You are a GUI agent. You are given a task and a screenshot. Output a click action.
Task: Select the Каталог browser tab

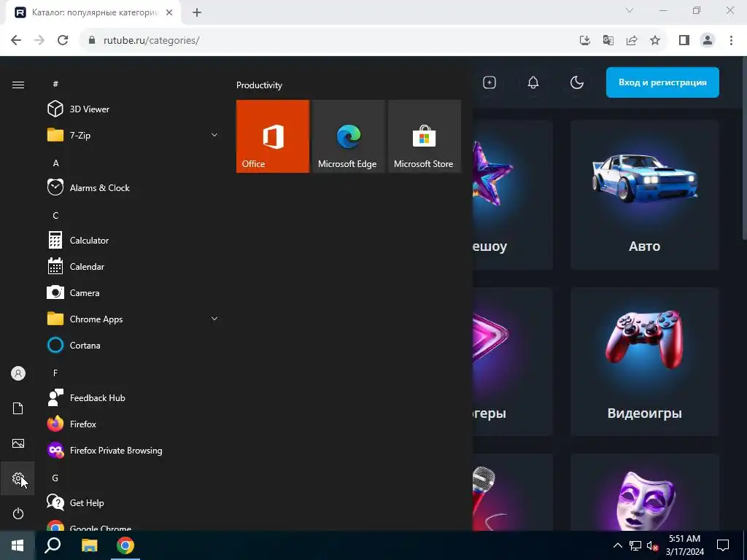point(93,13)
